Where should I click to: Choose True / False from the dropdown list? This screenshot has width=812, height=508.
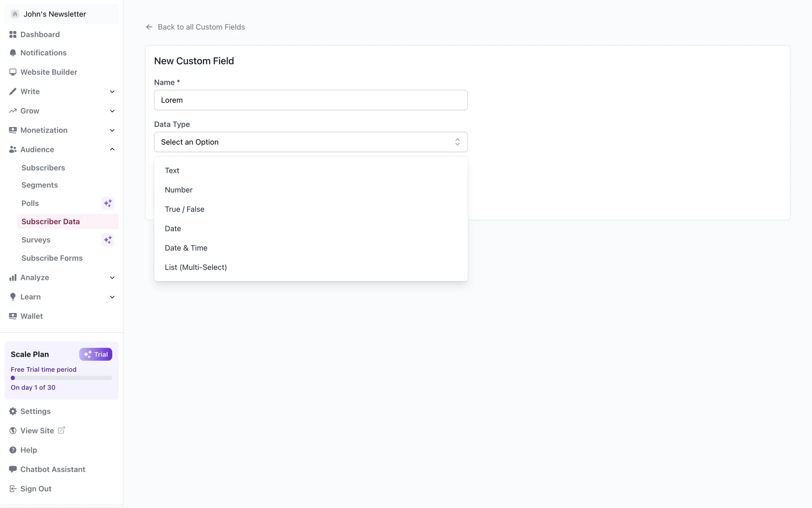point(184,210)
